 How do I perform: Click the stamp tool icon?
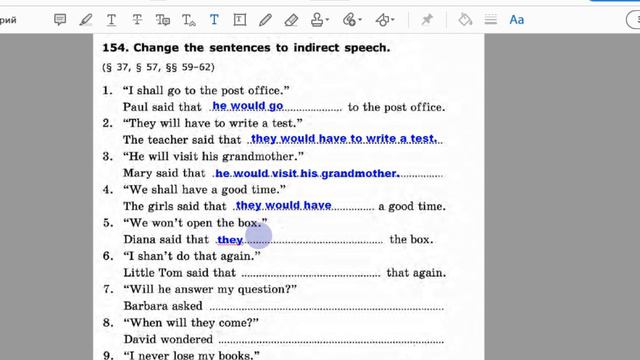point(317,20)
